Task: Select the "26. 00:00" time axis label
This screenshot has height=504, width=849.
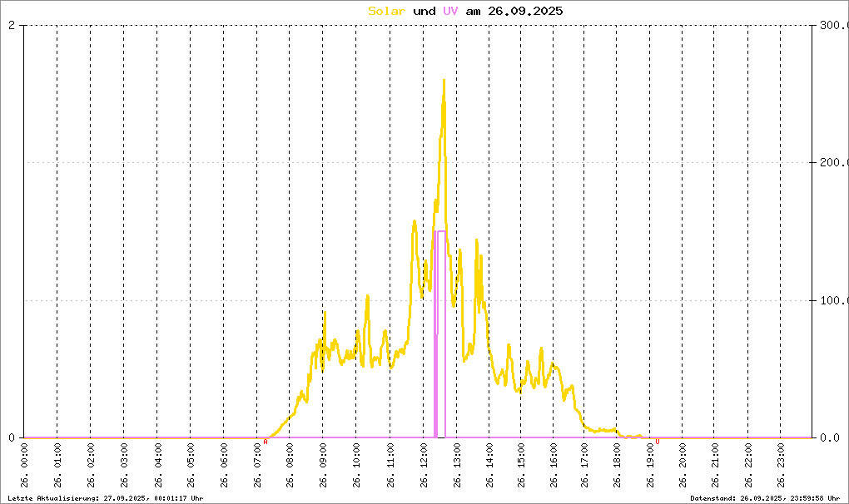Action: pyautogui.click(x=24, y=464)
